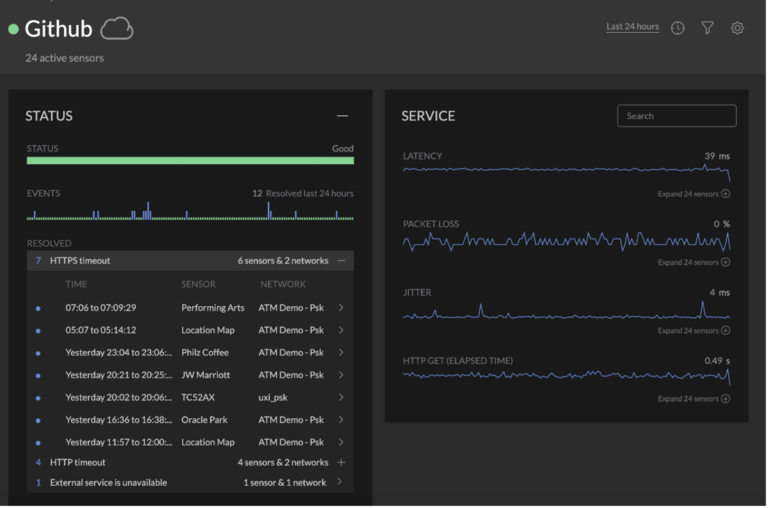The image size is (768, 508).
Task: Click the Search field in Service panel
Action: [x=676, y=116]
